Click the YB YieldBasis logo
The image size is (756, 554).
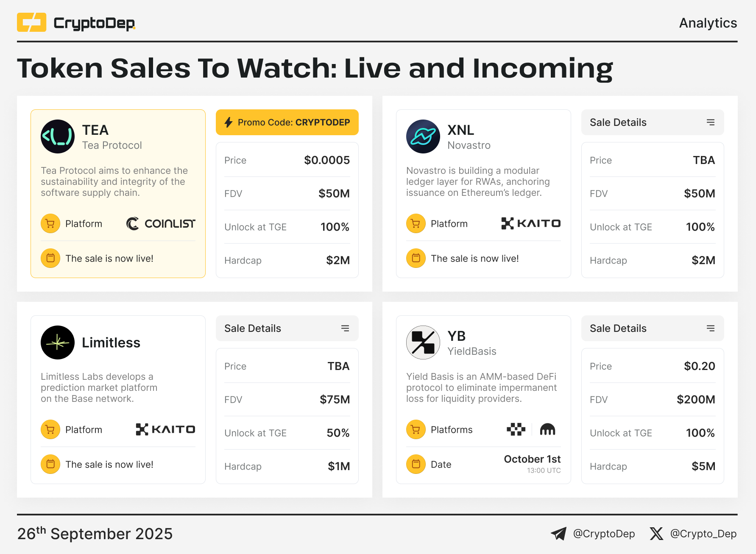pos(423,342)
